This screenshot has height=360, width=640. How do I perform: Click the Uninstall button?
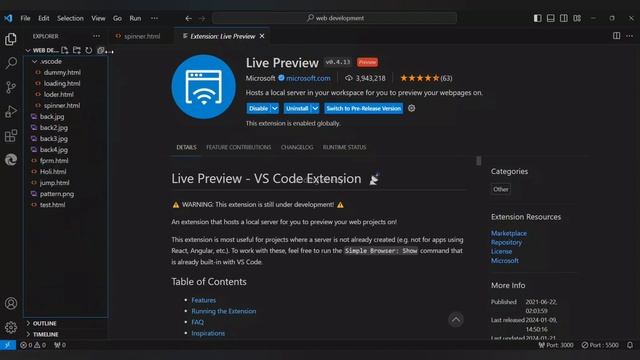(x=297, y=108)
